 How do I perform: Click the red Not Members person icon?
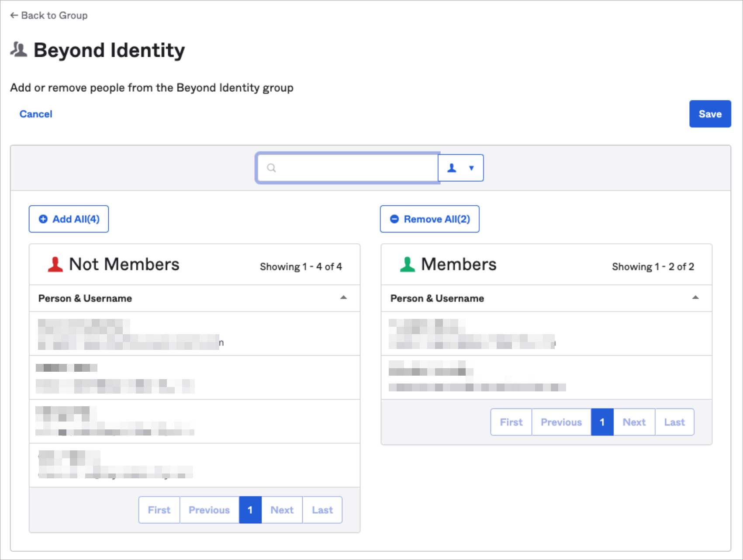(x=55, y=264)
